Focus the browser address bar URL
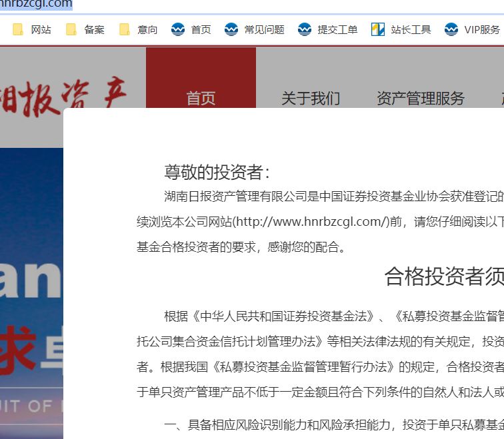The height and width of the screenshot is (439, 504). point(40,5)
